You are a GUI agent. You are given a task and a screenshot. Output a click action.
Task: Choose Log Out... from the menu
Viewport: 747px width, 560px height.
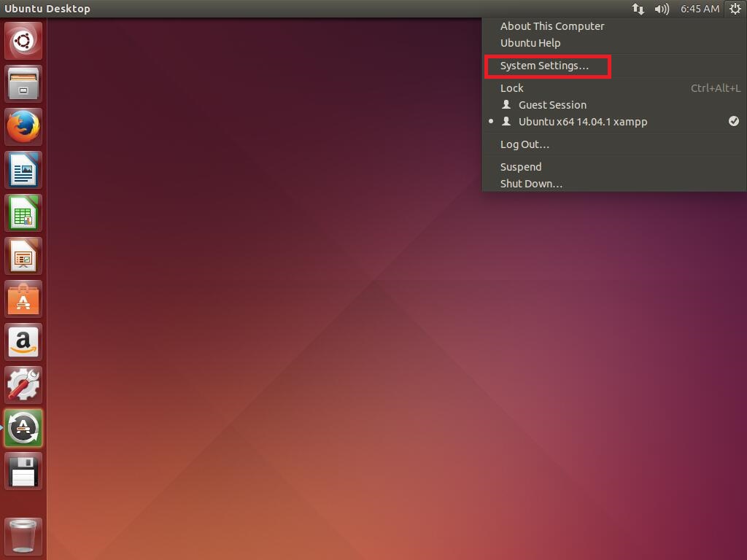pyautogui.click(x=614, y=144)
